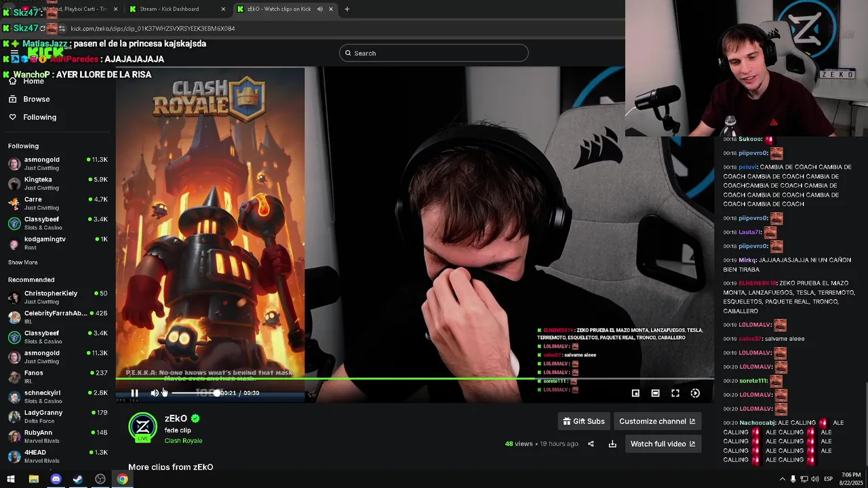Open schneckyirl recommended channel
Screen dimensions: 868x488
(58, 396)
